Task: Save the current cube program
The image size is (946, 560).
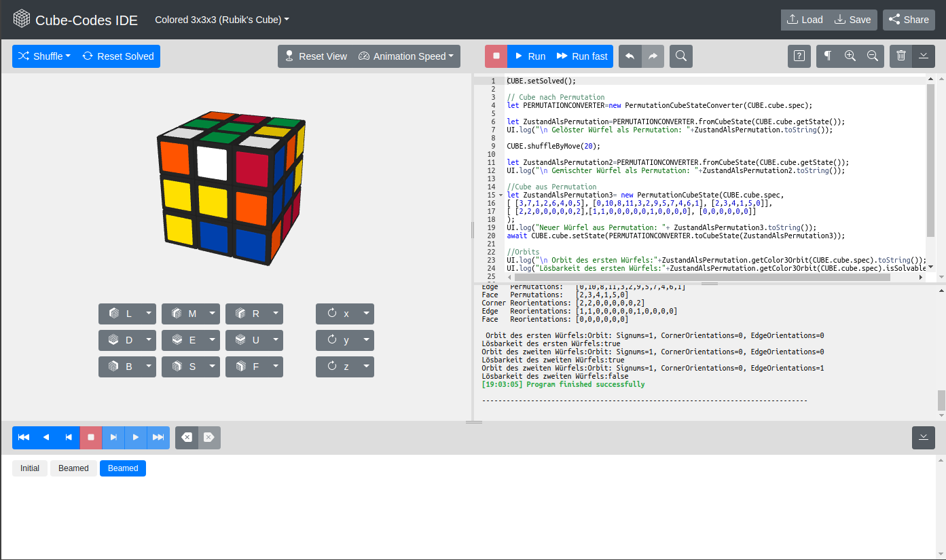Action: pos(853,20)
